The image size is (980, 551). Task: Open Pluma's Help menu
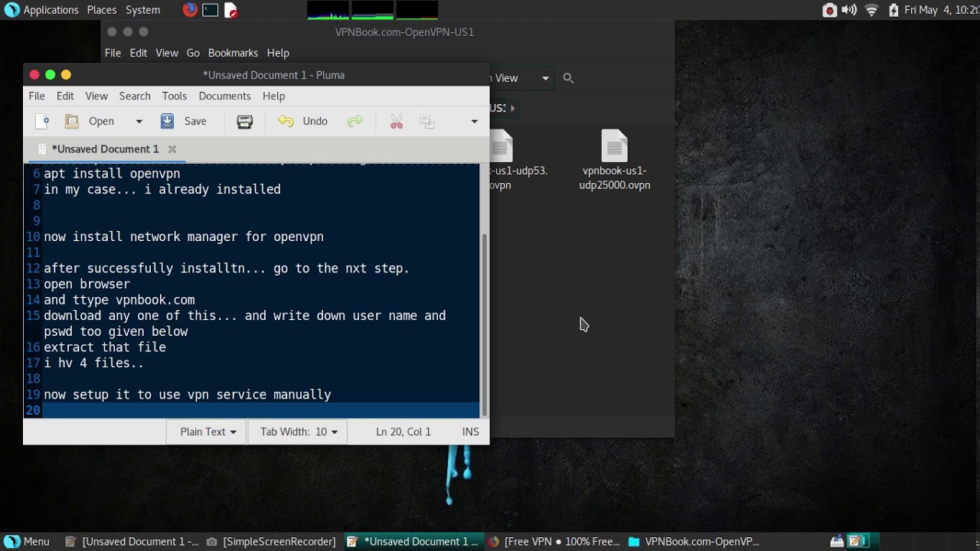point(273,96)
